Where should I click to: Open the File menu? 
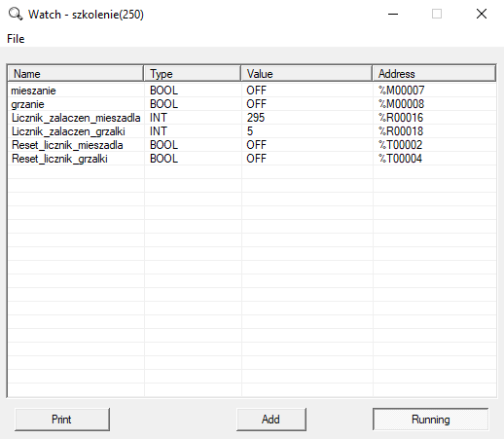(x=16, y=39)
